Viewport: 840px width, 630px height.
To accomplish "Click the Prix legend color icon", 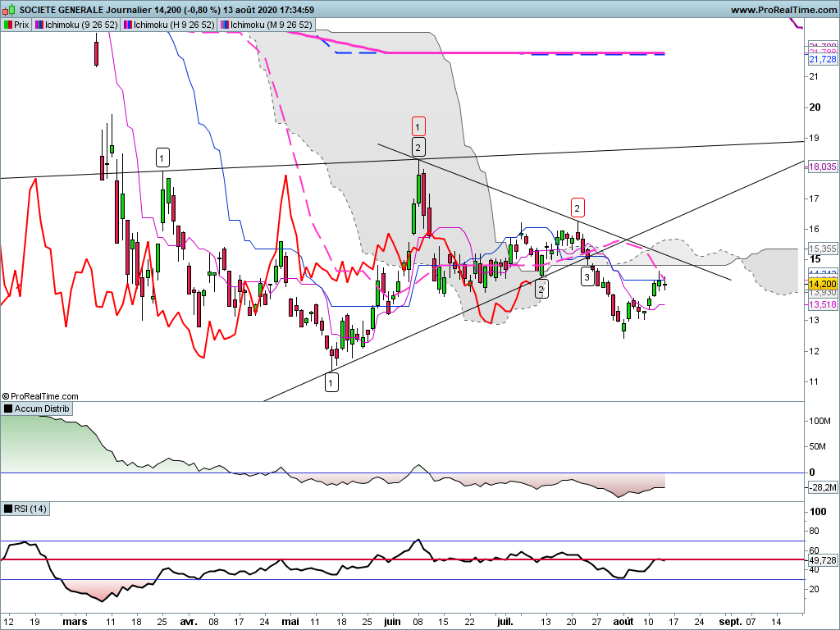I will [x=8, y=25].
